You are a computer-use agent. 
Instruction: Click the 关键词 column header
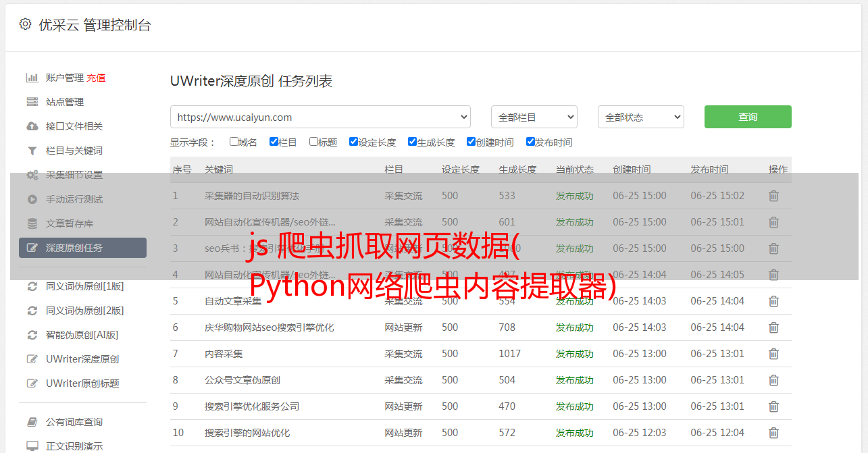219,169
